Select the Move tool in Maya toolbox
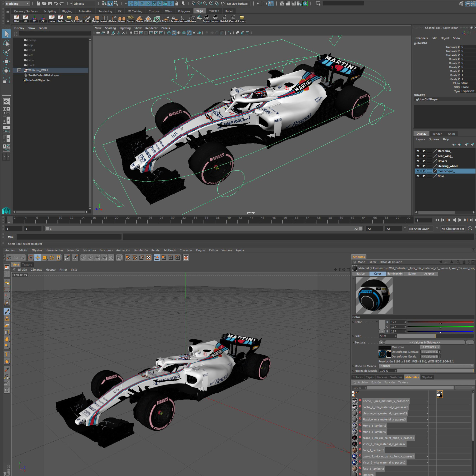Screen dimensions: 476x476 pos(6,61)
